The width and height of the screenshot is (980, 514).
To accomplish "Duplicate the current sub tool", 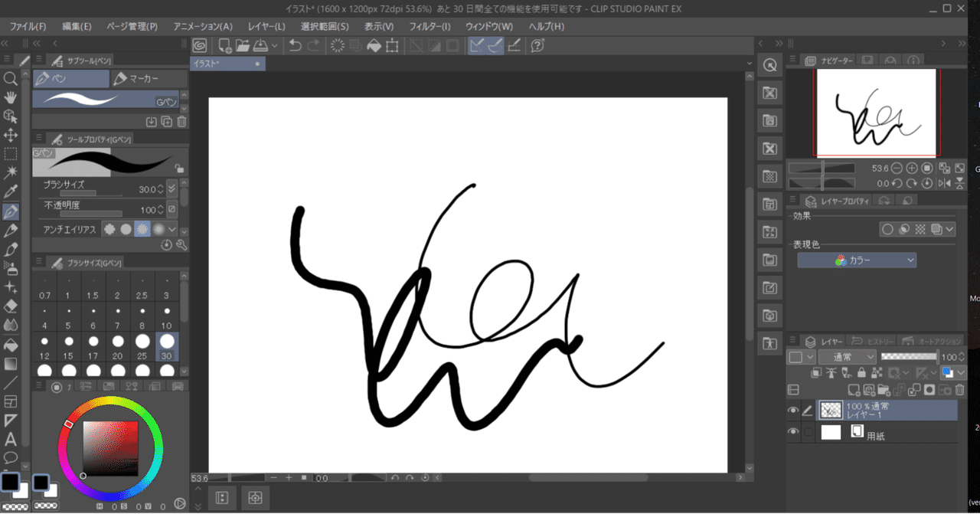I will (166, 121).
